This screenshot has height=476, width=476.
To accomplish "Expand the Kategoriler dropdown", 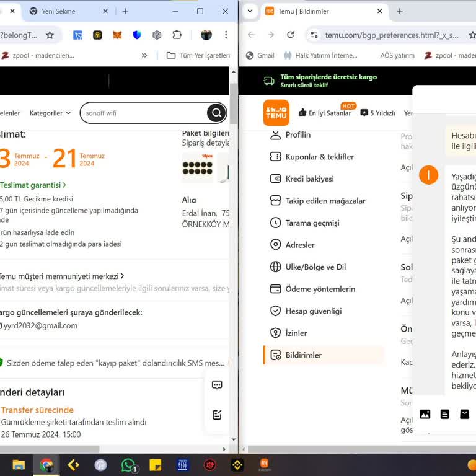I will pyautogui.click(x=50, y=113).
